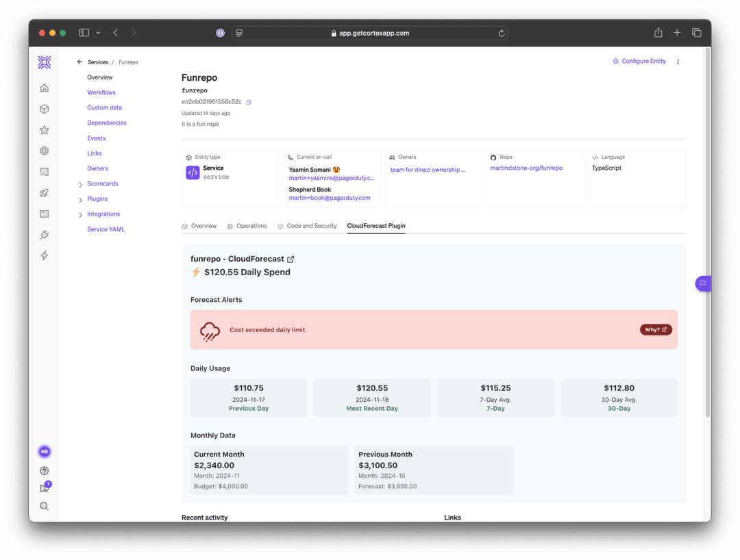The width and height of the screenshot is (740, 560).
Task: Click the help question mark icon
Action: [x=44, y=470]
